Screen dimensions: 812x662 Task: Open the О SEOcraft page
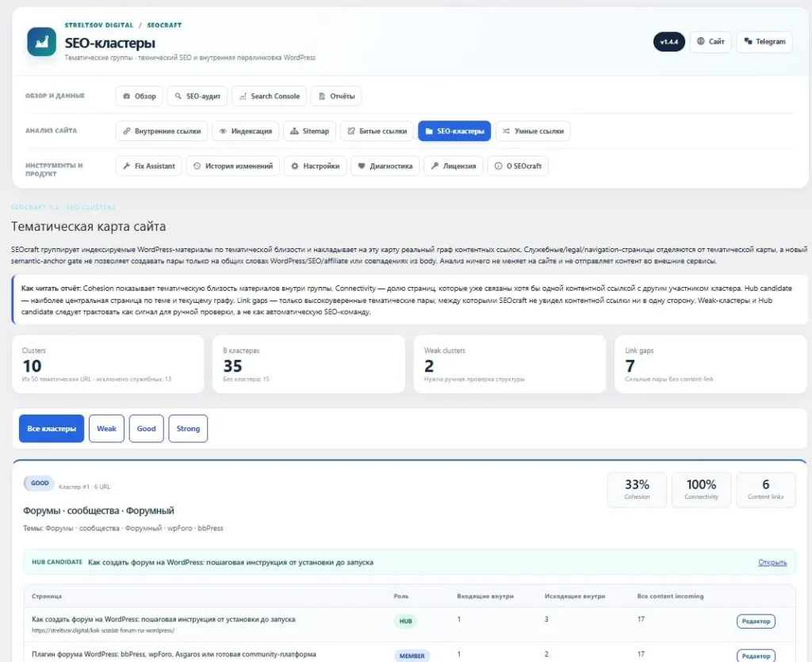pyautogui.click(x=517, y=166)
